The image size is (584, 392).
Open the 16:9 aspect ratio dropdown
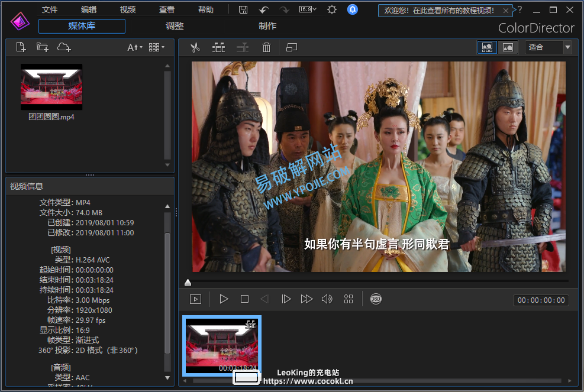308,9
